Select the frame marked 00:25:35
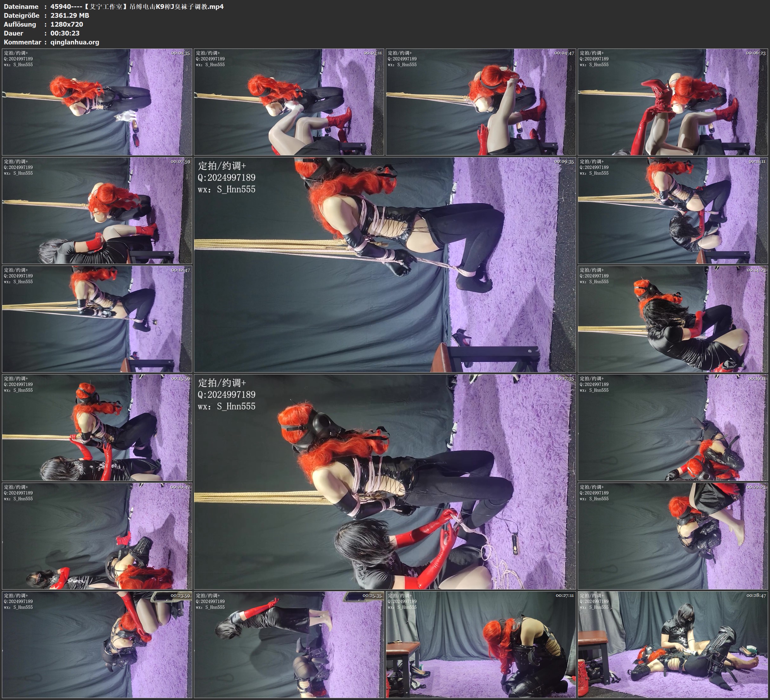 289,644
